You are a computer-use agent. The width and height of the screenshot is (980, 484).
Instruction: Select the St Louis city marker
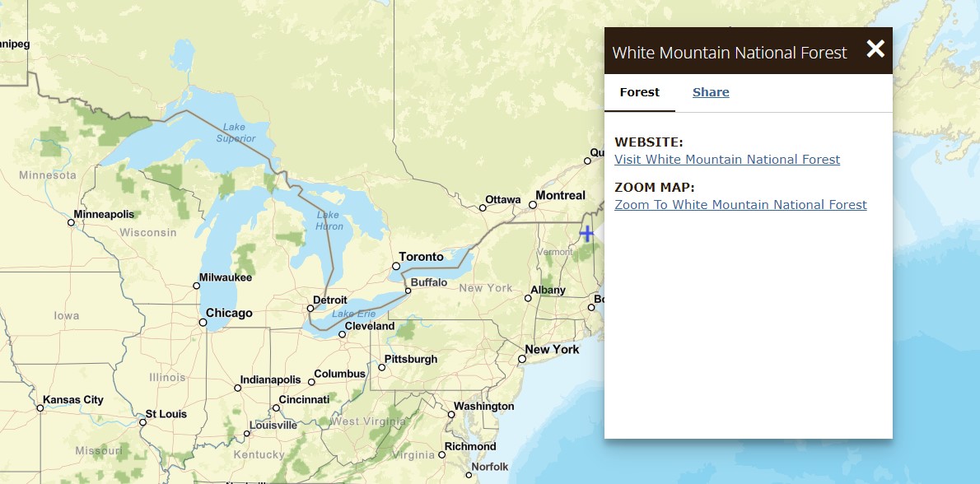(142, 422)
